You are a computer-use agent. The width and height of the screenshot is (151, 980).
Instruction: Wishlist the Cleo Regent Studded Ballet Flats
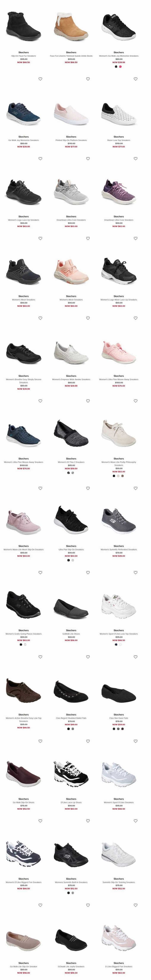click(88, 657)
